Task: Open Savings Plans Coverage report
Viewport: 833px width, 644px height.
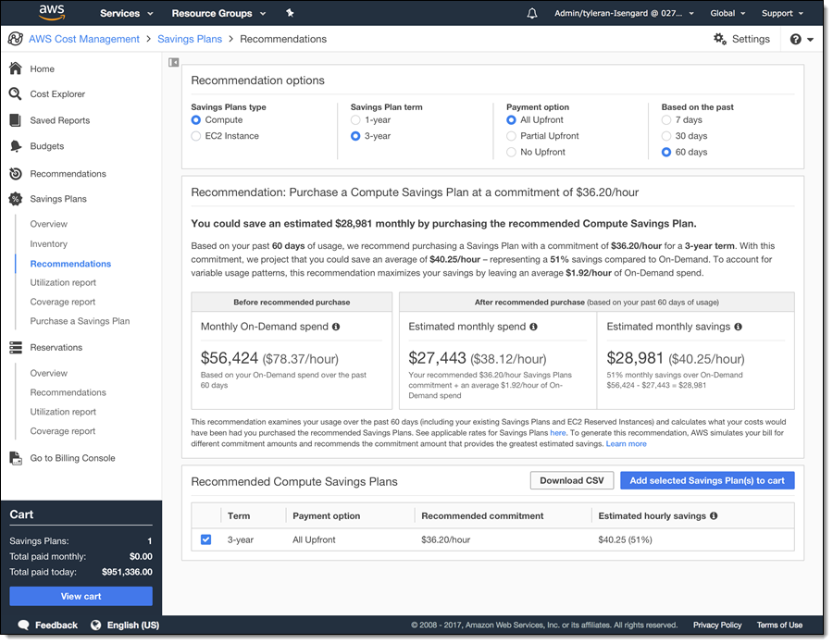Action: (63, 302)
